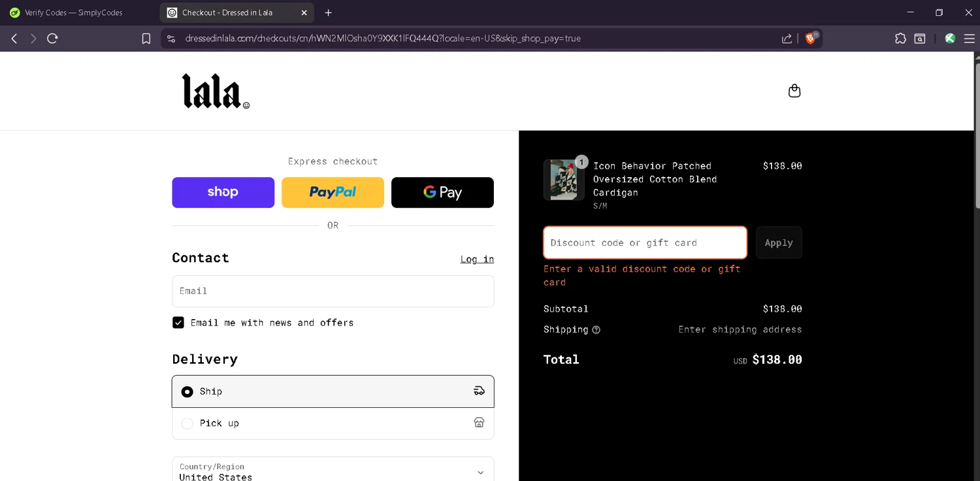Click the lala store logo
980x481 pixels.
pyautogui.click(x=216, y=91)
